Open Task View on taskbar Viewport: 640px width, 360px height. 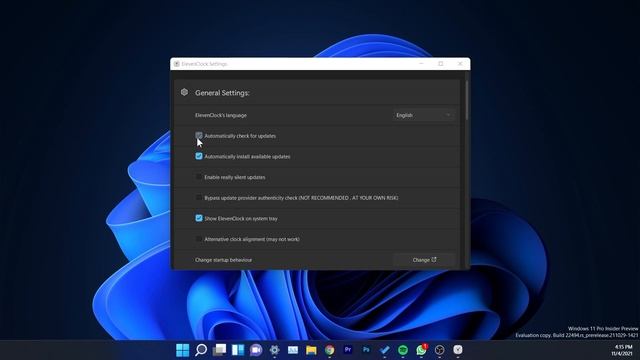point(220,350)
